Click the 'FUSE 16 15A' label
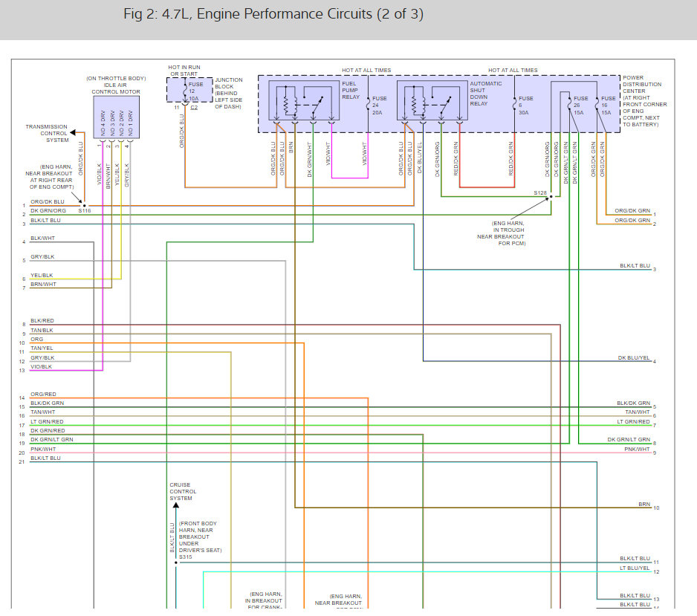This screenshot has width=697, height=616. coord(608,106)
